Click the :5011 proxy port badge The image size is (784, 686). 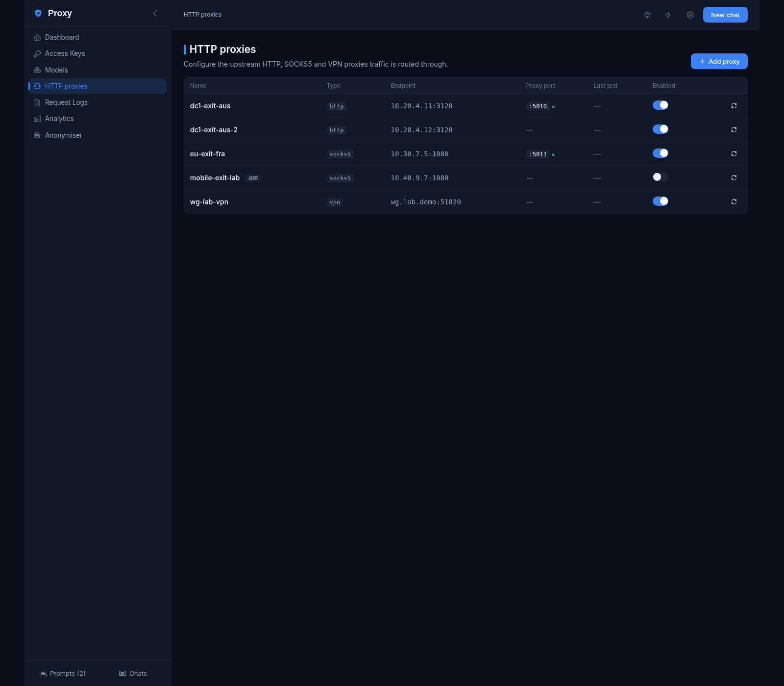[x=538, y=154]
